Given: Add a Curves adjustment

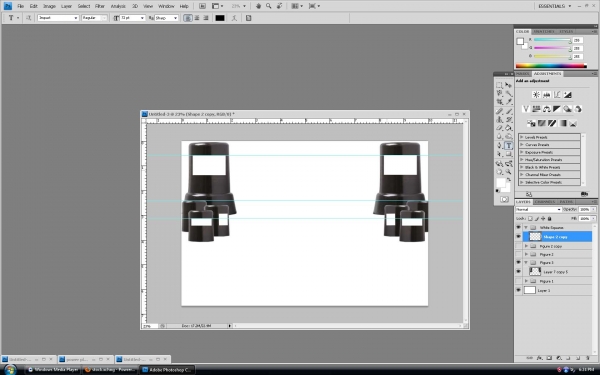Looking at the screenshot, I should pos(557,95).
